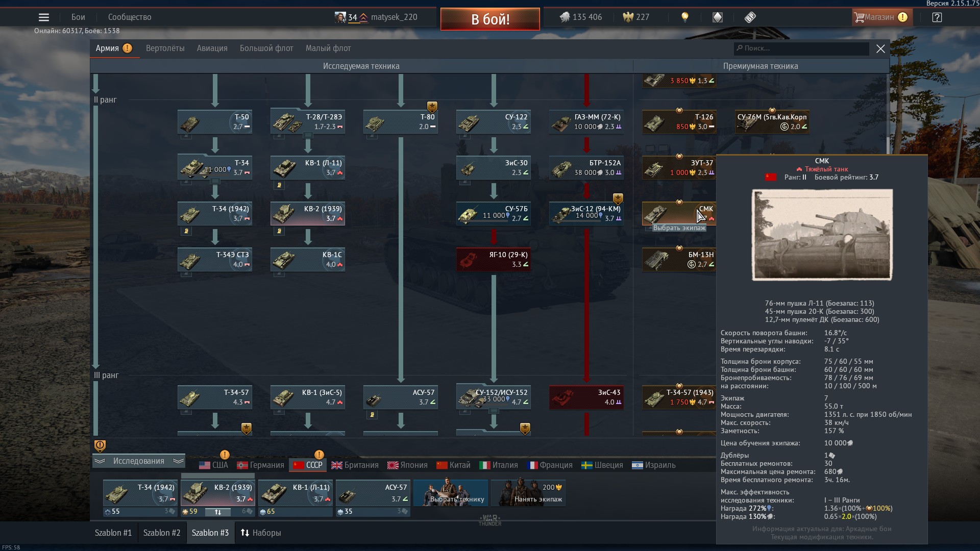Screen dimensions: 980x551
Task: Select the КВ-2 (1939) tree card
Action: point(308,214)
